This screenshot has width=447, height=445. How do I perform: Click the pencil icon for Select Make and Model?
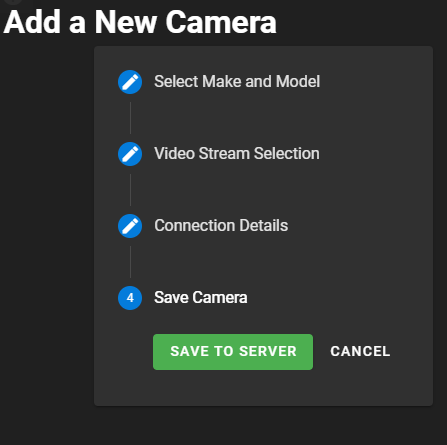tap(130, 82)
